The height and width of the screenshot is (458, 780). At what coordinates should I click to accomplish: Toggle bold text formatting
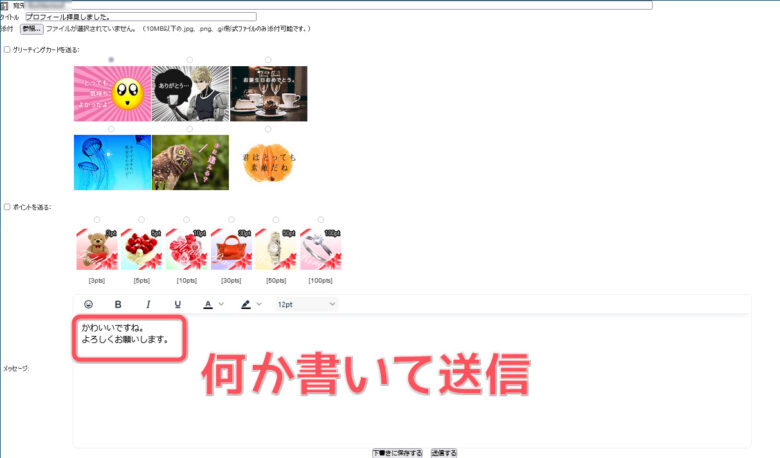(x=118, y=304)
